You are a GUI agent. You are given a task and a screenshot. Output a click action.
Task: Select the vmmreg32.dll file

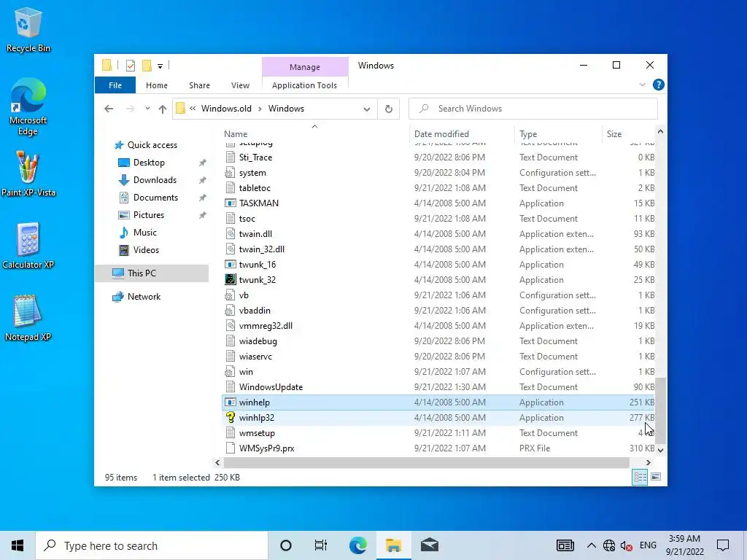click(x=438, y=326)
